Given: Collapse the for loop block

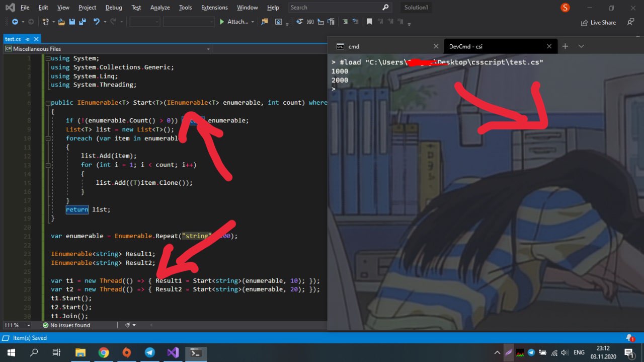Looking at the screenshot, I should tap(48, 165).
